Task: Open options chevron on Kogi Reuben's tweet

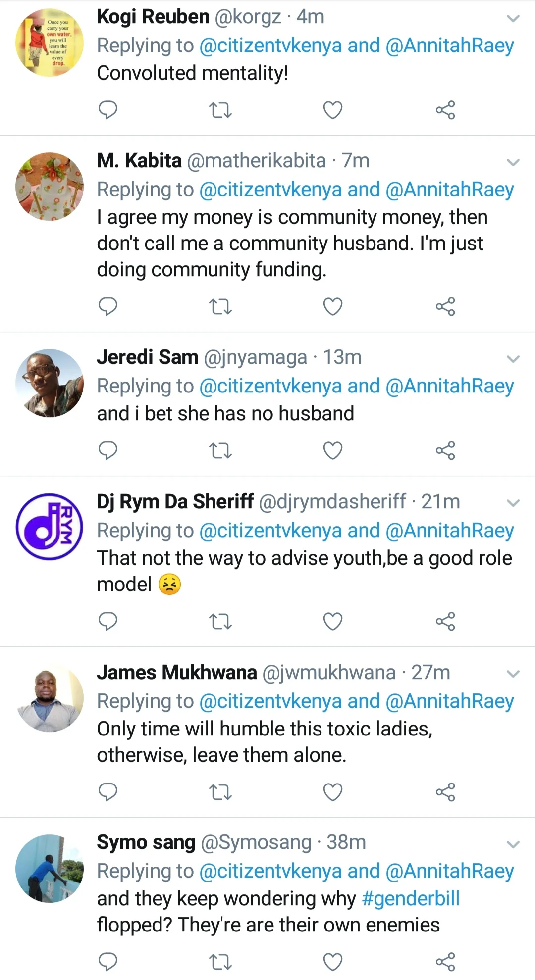Action: [513, 19]
